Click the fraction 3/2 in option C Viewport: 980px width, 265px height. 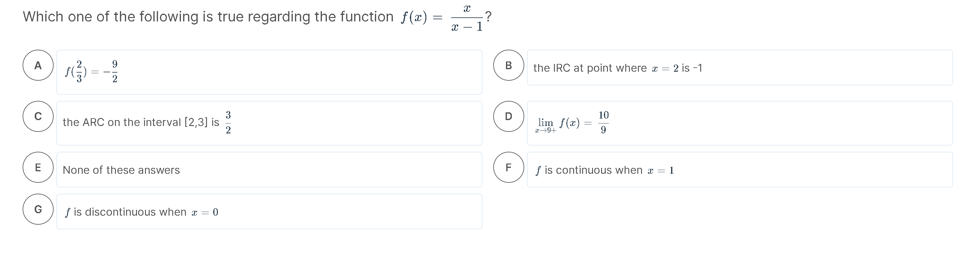click(228, 122)
